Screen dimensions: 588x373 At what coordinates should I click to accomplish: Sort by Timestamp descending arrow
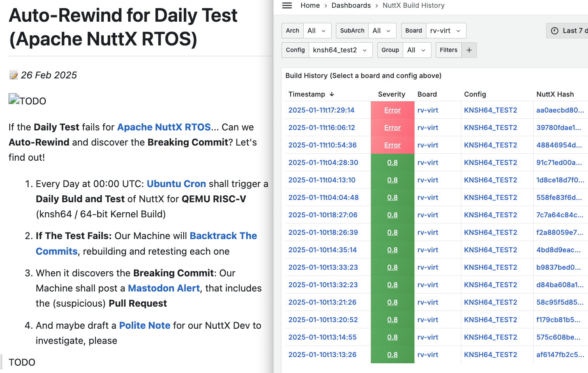332,94
